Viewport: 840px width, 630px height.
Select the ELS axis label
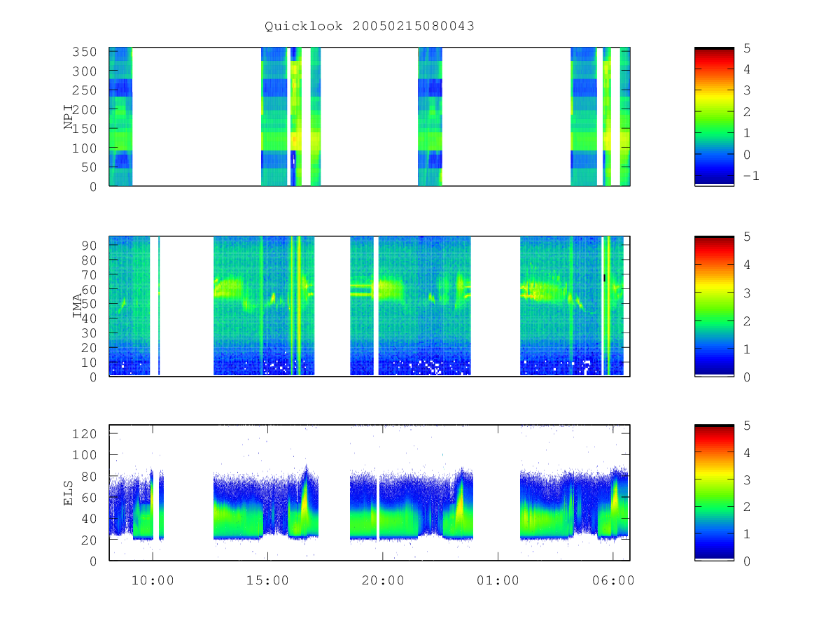pos(69,493)
